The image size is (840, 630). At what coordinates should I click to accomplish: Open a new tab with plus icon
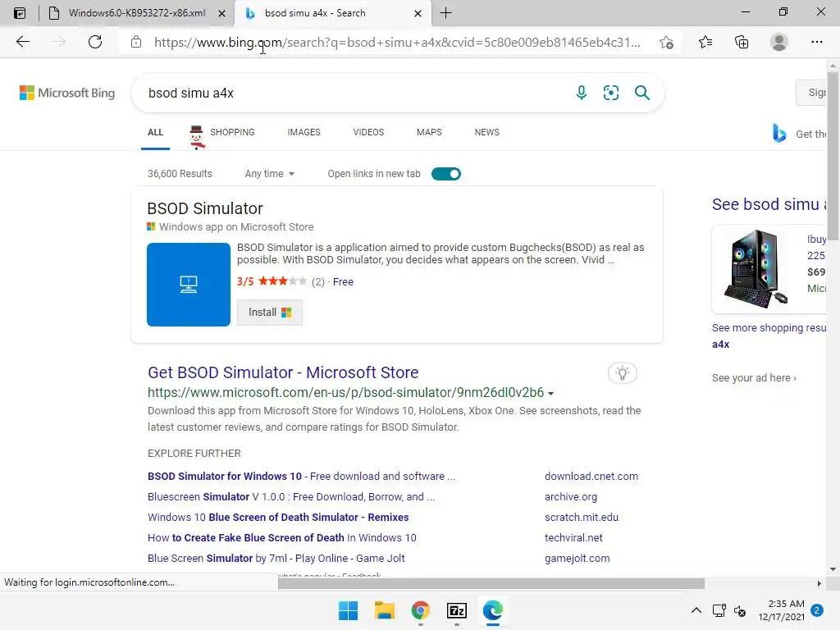tap(445, 13)
